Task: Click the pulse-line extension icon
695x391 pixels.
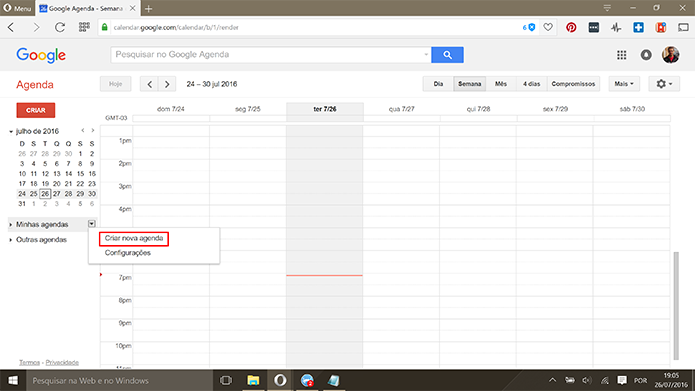Action: pos(616,27)
